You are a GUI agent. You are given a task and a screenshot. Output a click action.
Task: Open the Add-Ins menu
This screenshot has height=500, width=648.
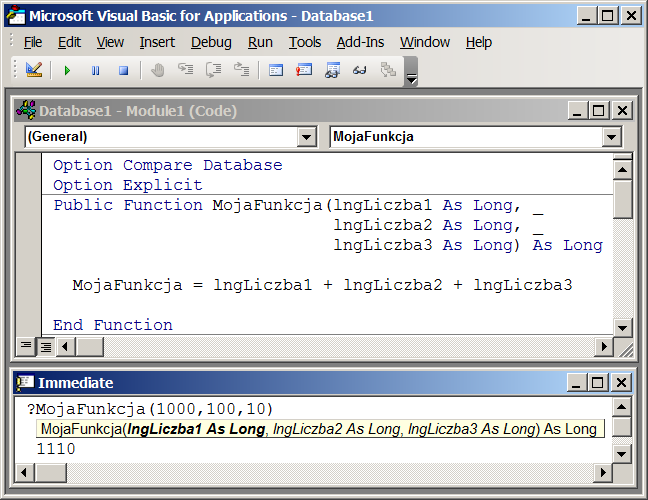click(x=360, y=42)
